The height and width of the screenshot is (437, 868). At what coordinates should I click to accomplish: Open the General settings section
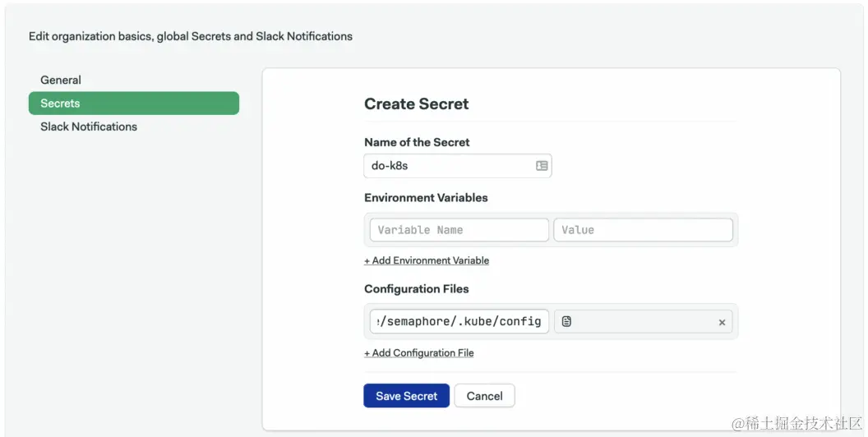click(x=61, y=80)
